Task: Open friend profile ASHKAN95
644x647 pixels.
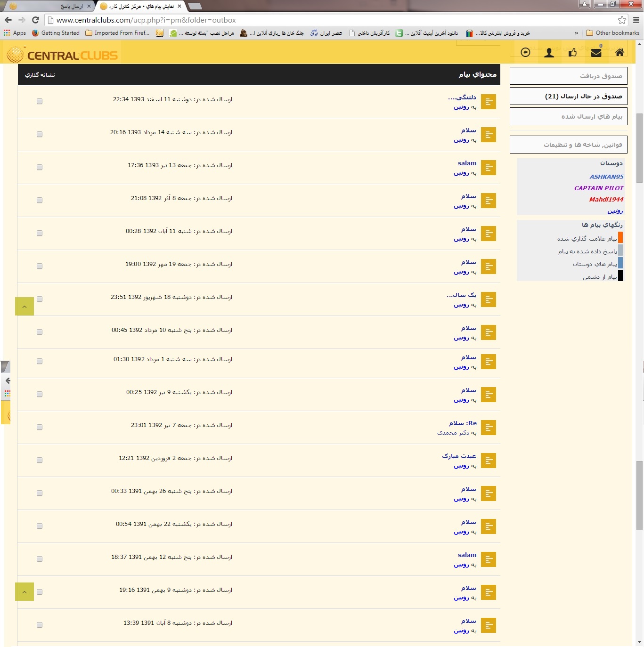Action: pos(606,177)
